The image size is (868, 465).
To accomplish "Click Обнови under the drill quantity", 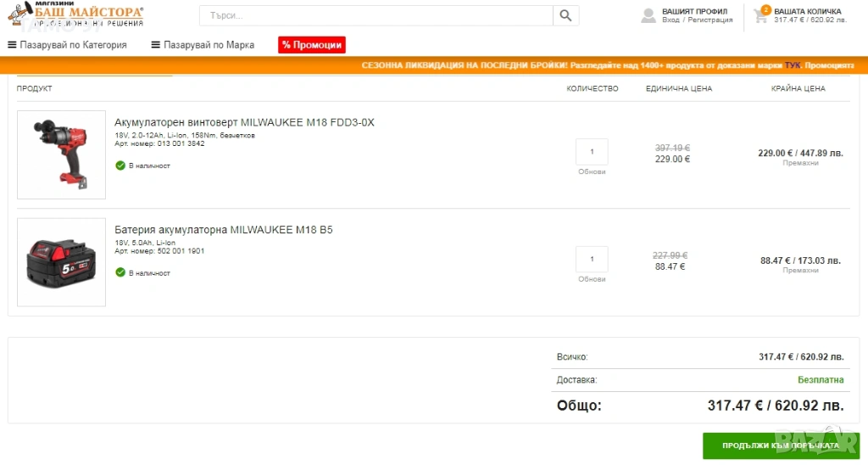I will [592, 171].
